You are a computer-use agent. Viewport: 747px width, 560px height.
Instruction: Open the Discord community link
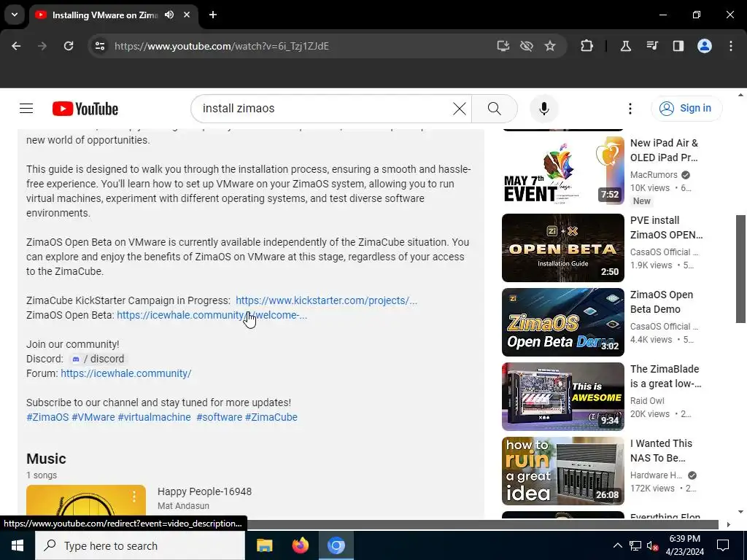pos(98,359)
